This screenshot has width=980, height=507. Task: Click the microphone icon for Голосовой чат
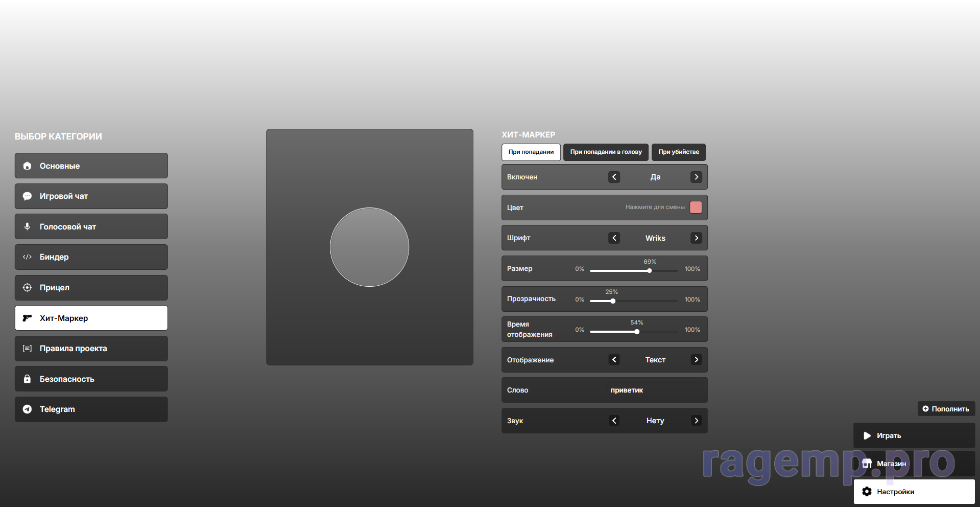(28, 226)
